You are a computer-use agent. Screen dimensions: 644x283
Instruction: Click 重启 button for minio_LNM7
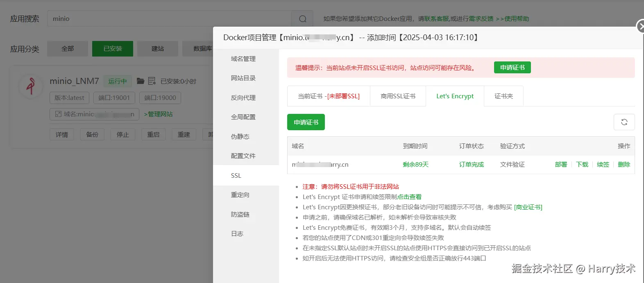pos(153,135)
